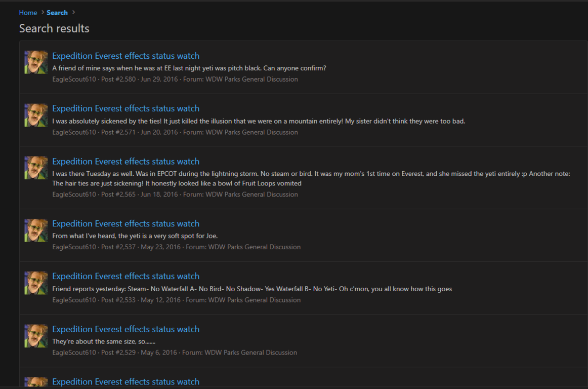This screenshot has height=389, width=588.
Task: Go to Home breadcrumb link
Action: click(28, 13)
